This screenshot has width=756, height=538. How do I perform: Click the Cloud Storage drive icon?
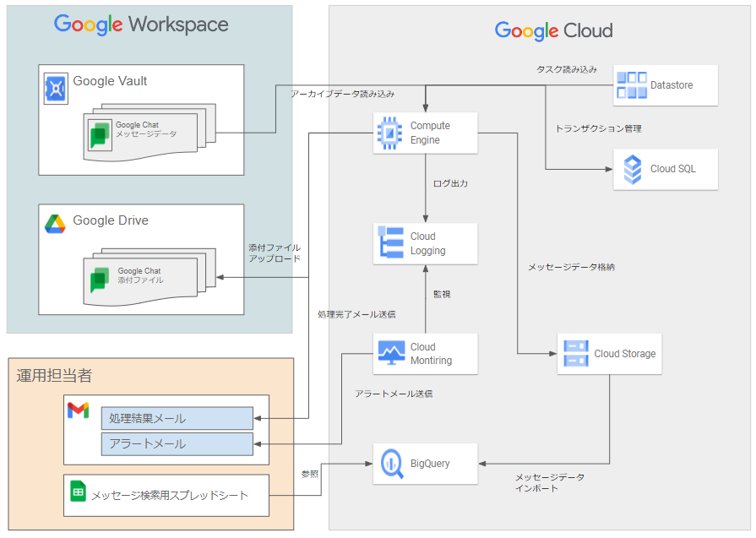click(x=576, y=353)
